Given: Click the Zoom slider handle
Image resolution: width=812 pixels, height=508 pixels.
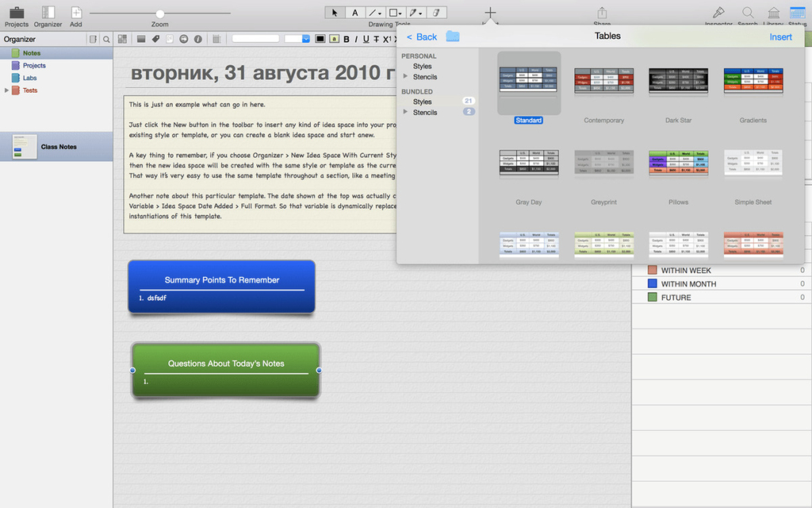Looking at the screenshot, I should (x=160, y=13).
